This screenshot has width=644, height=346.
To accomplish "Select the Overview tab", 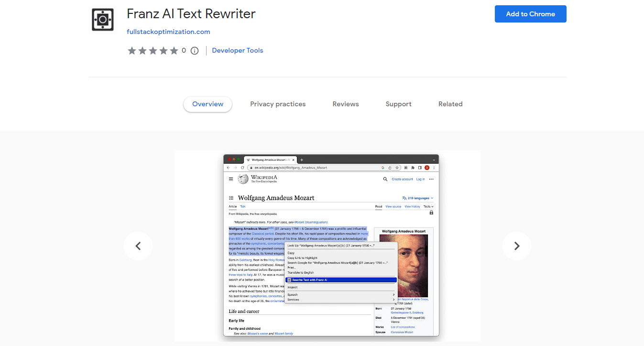I will (x=207, y=104).
